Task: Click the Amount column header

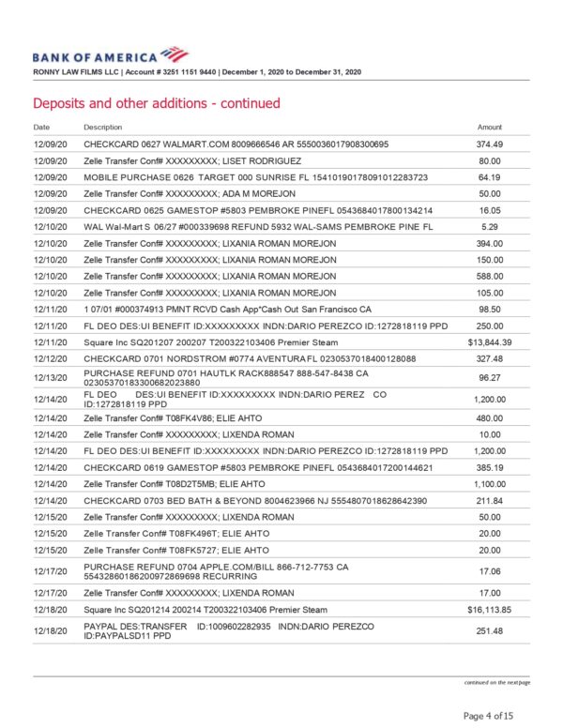Action: click(490, 128)
